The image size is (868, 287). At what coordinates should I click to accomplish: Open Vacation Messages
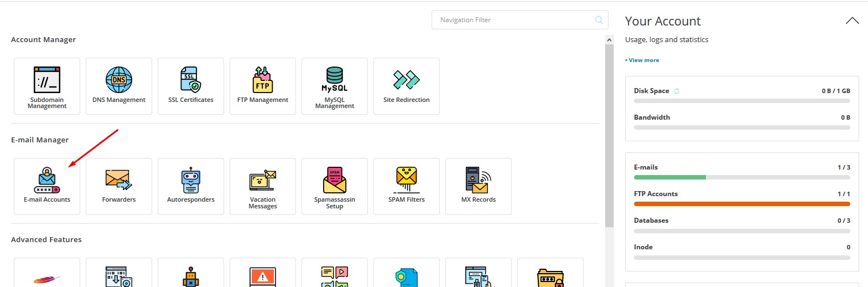click(263, 186)
